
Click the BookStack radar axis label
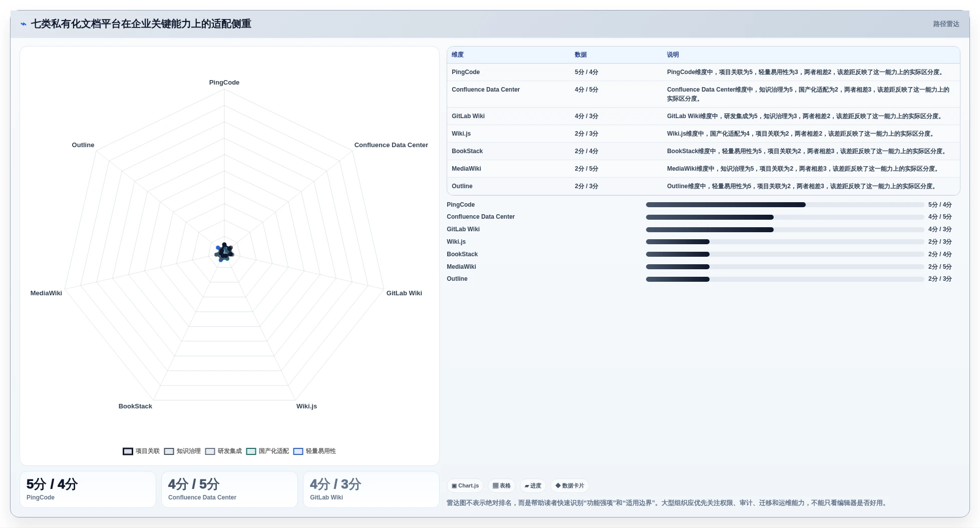tap(135, 406)
